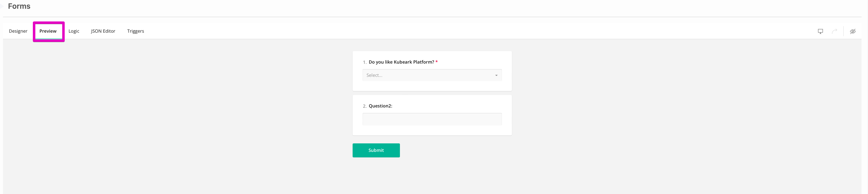Click the dropdown caret in question 1

(496, 75)
